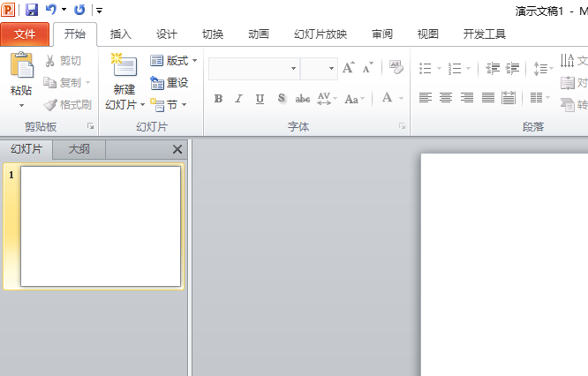Click the font name combo box
The width and height of the screenshot is (588, 376).
[254, 69]
